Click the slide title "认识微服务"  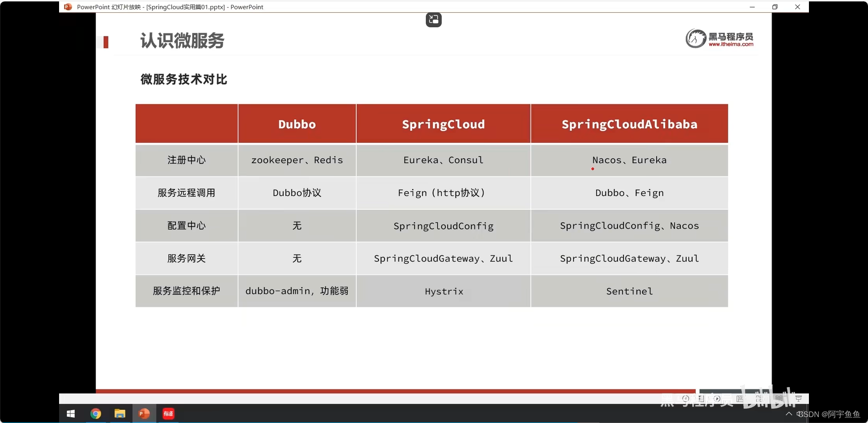coord(182,40)
